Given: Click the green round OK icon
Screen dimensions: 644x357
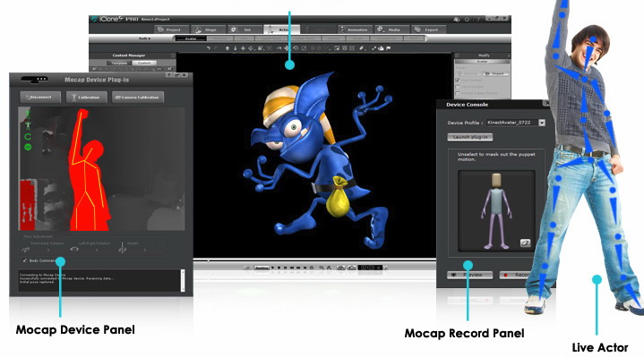Looking at the screenshot, I should [28, 147].
